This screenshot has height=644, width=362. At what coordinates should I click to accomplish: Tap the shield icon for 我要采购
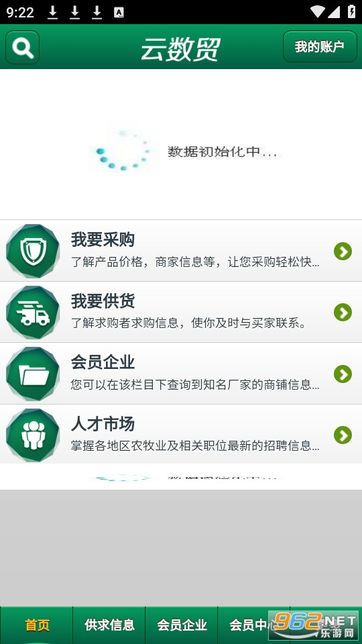click(x=33, y=251)
